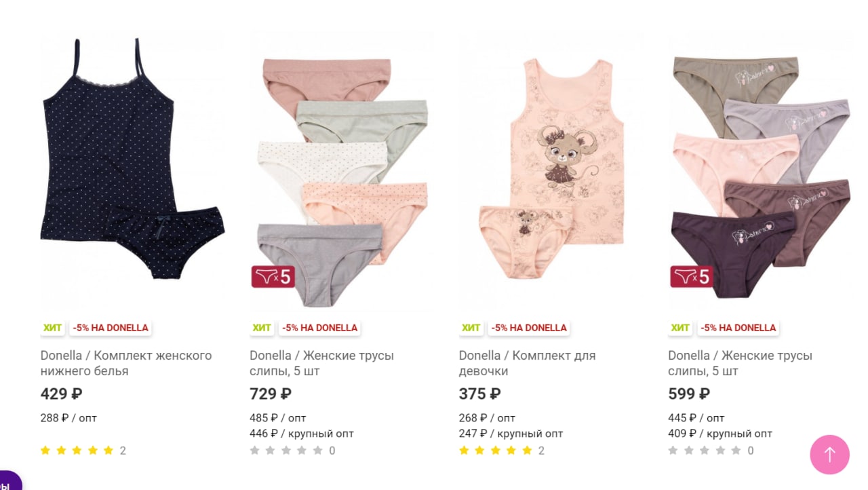Click the pink scroll-to-top arrow button
Image resolution: width=868 pixels, height=490 pixels.
point(829,455)
